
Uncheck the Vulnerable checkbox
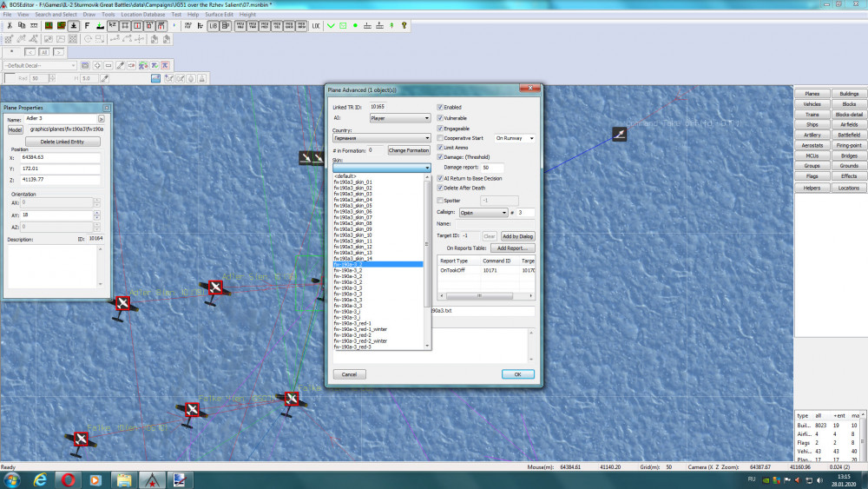(x=441, y=117)
